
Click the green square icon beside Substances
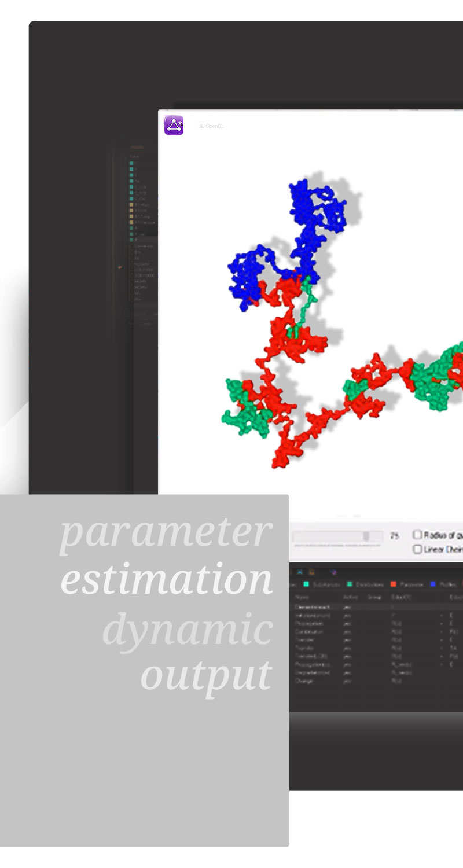tap(306, 584)
